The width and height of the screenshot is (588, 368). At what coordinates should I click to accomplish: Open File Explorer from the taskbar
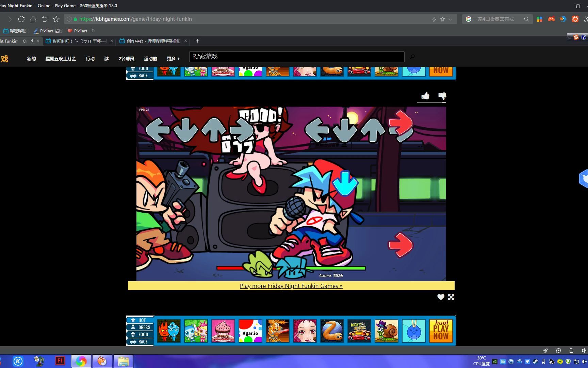[x=123, y=361]
